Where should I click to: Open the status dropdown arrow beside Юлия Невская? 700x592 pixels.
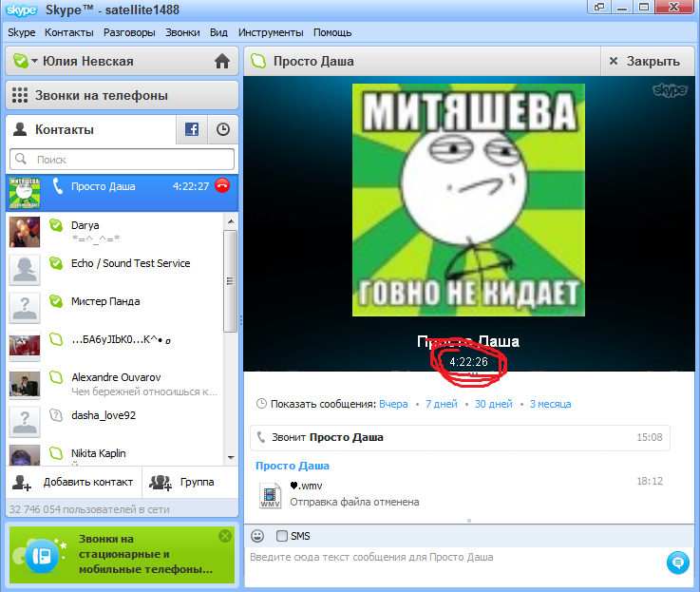click(34, 61)
